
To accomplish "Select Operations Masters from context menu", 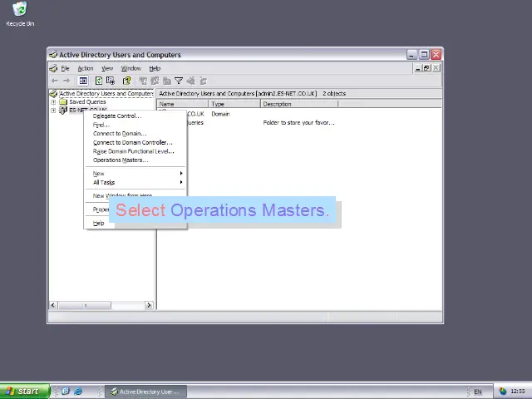I will coord(135,160).
